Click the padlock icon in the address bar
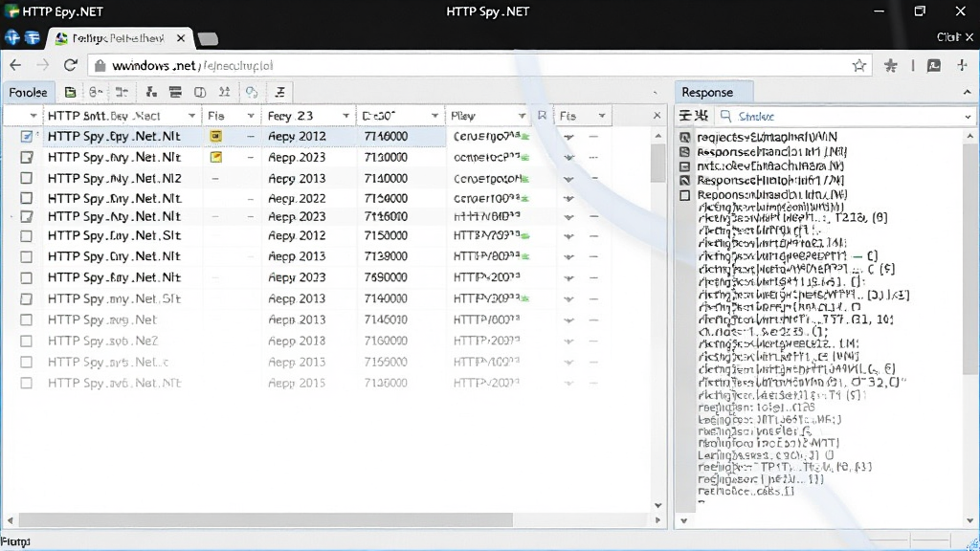The image size is (980, 551). [100, 66]
